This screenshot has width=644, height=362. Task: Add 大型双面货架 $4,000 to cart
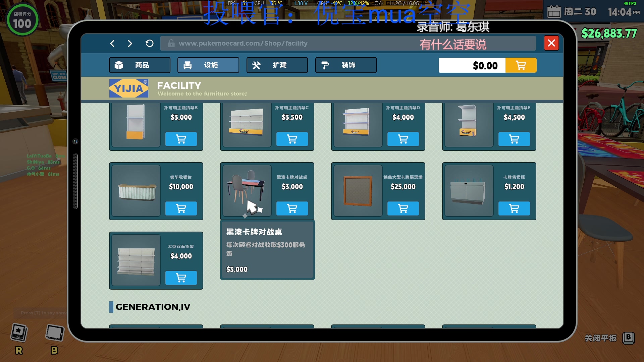(x=181, y=278)
